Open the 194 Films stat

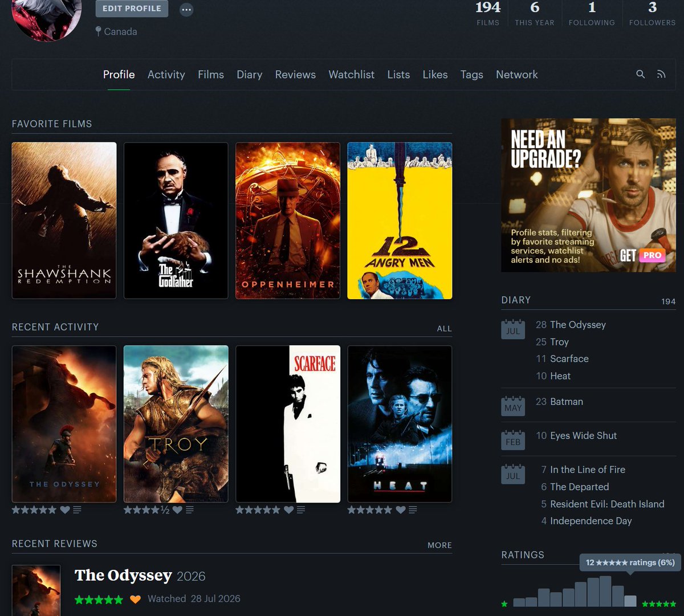click(488, 13)
